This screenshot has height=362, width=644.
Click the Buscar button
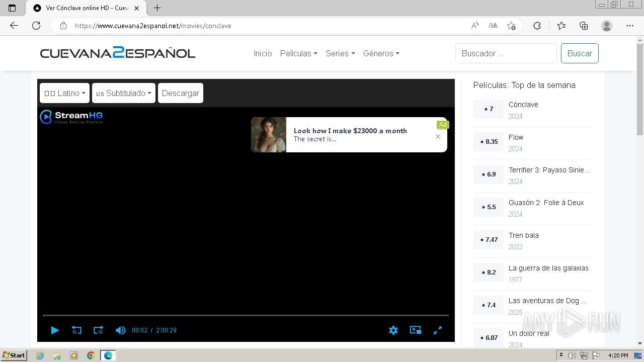pos(580,53)
